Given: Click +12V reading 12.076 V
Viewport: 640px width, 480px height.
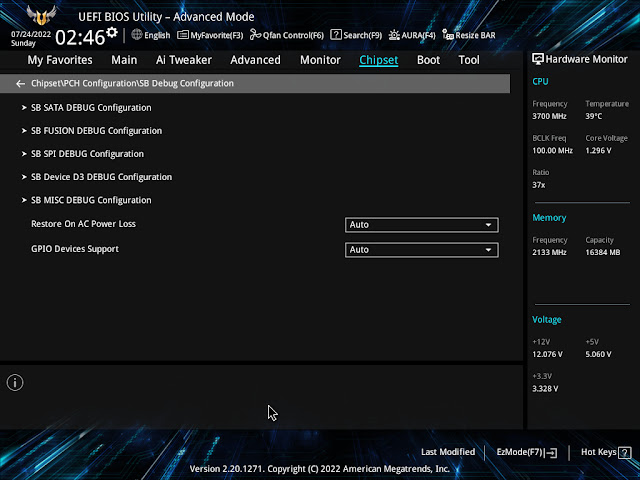Looking at the screenshot, I should [547, 354].
